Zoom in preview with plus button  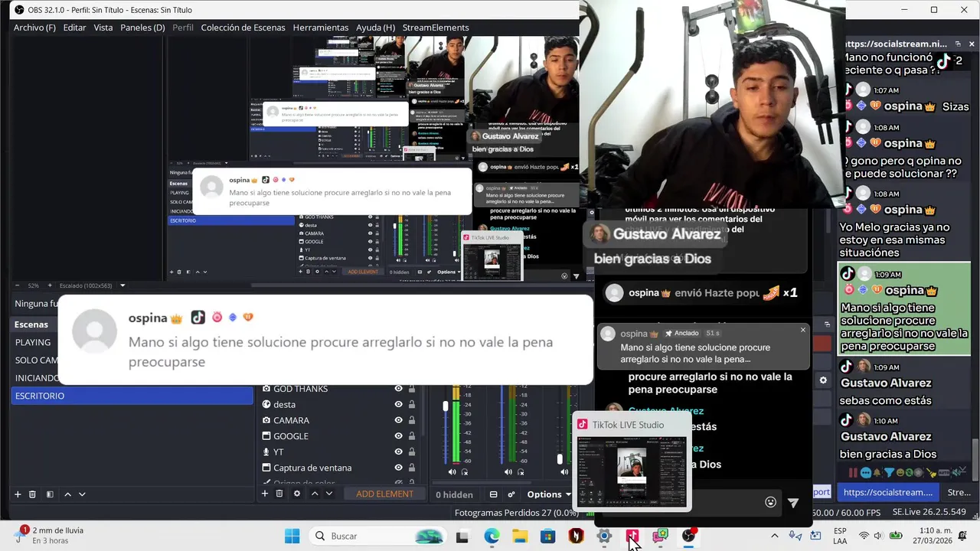[x=50, y=285]
